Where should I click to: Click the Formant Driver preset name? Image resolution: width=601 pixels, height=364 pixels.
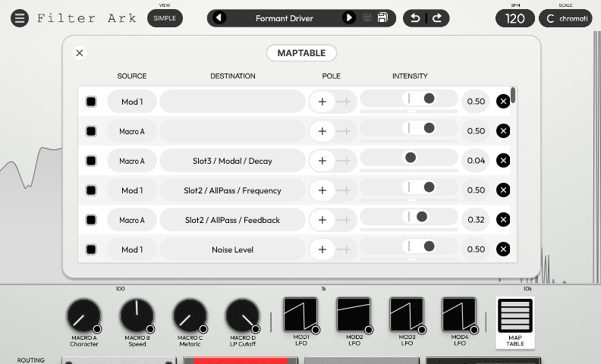285,18
